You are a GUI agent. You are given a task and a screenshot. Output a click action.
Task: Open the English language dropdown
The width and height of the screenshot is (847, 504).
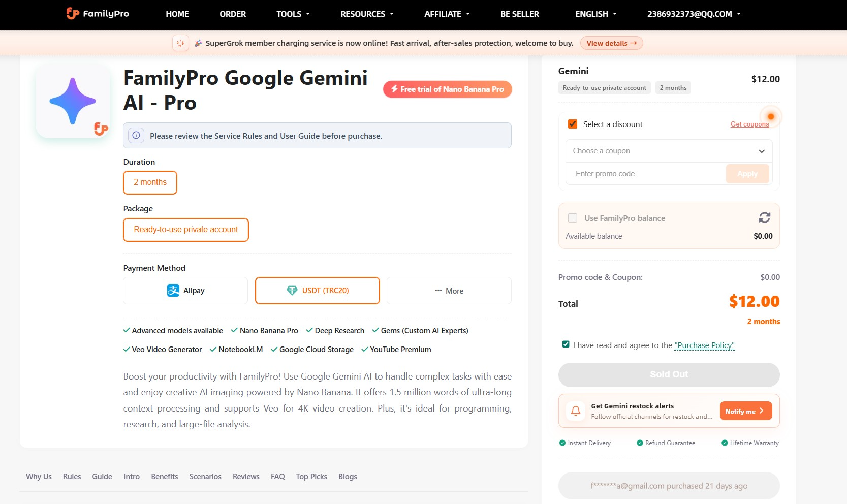pyautogui.click(x=596, y=14)
